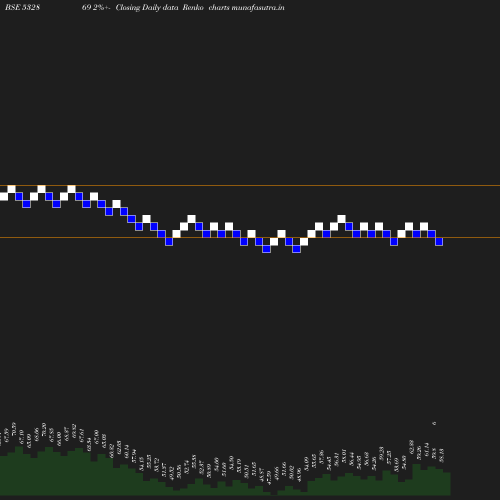Click the 'munafasutra.in' text in header
The width and height of the screenshot is (500, 500).
tap(258, 7)
